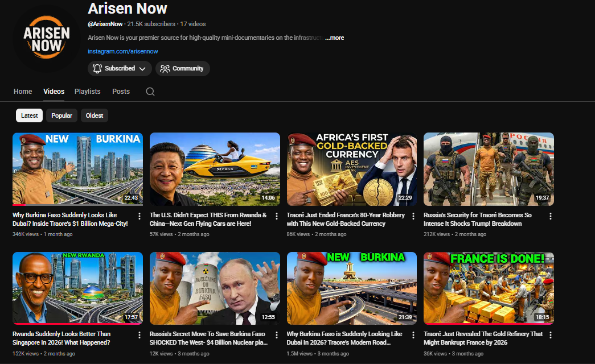Screen dimensions: 595x364
Task: Open three-dot menu for Gold-Backed Currency video
Action: point(413,216)
